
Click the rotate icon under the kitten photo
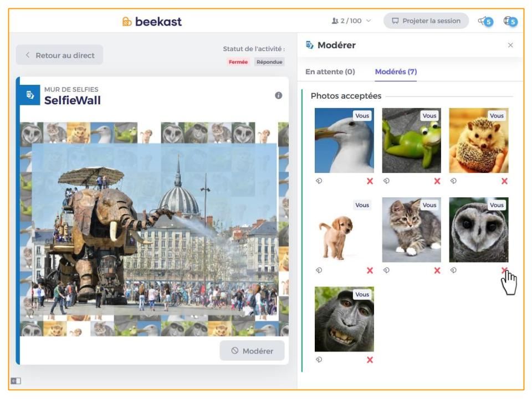pos(386,270)
